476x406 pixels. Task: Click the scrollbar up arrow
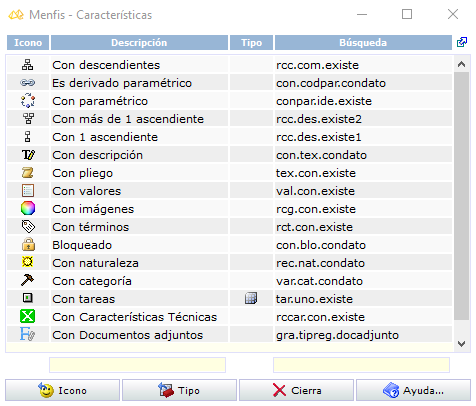[461, 64]
